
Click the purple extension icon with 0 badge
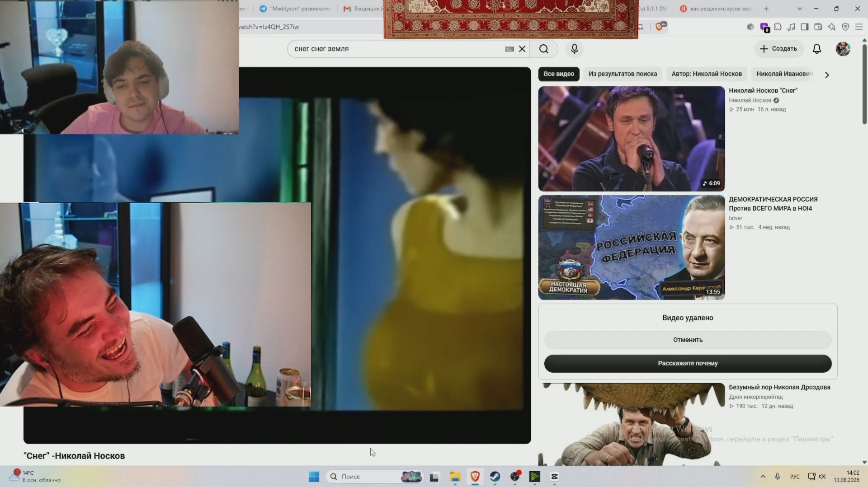pyautogui.click(x=764, y=27)
